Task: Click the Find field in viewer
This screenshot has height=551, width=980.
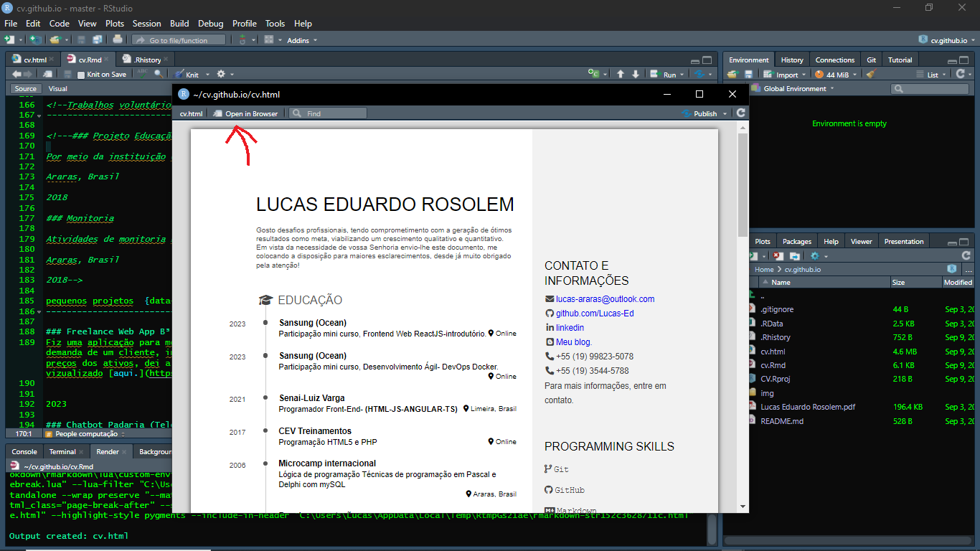Action: coord(329,113)
